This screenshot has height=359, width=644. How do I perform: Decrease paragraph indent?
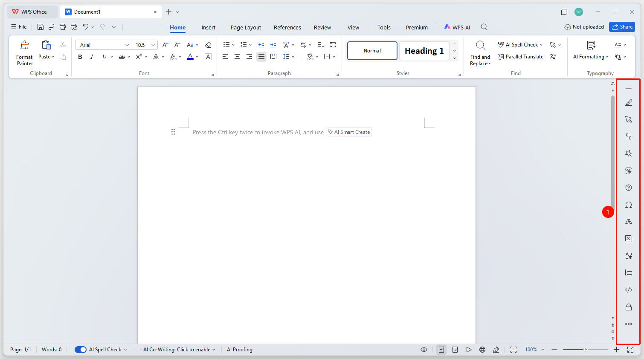(261, 45)
